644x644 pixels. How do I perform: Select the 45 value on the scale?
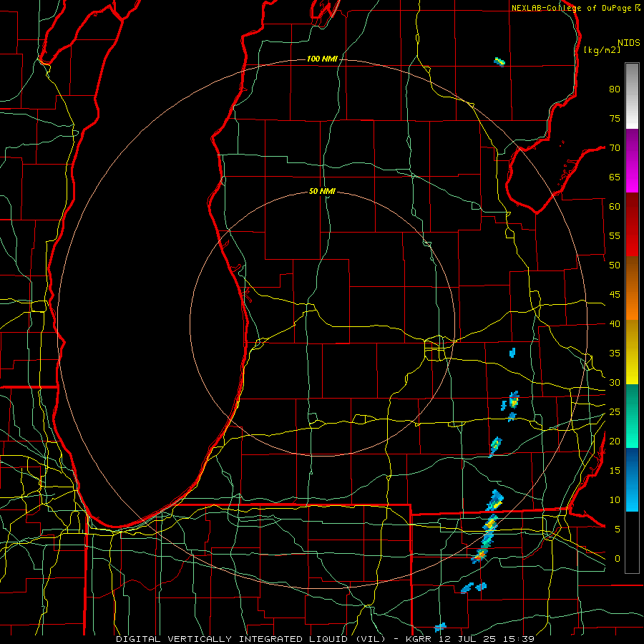pos(615,295)
